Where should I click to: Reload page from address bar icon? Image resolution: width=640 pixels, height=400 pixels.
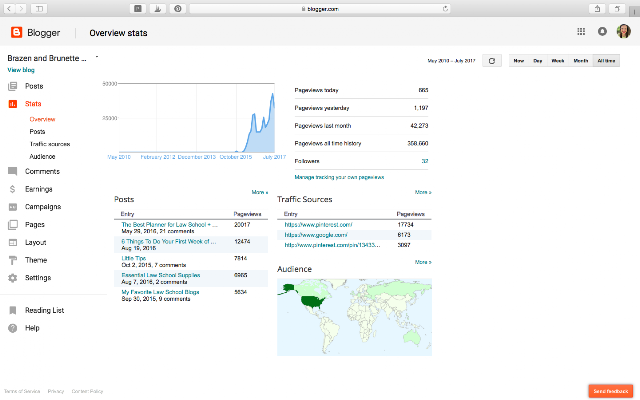pos(445,9)
